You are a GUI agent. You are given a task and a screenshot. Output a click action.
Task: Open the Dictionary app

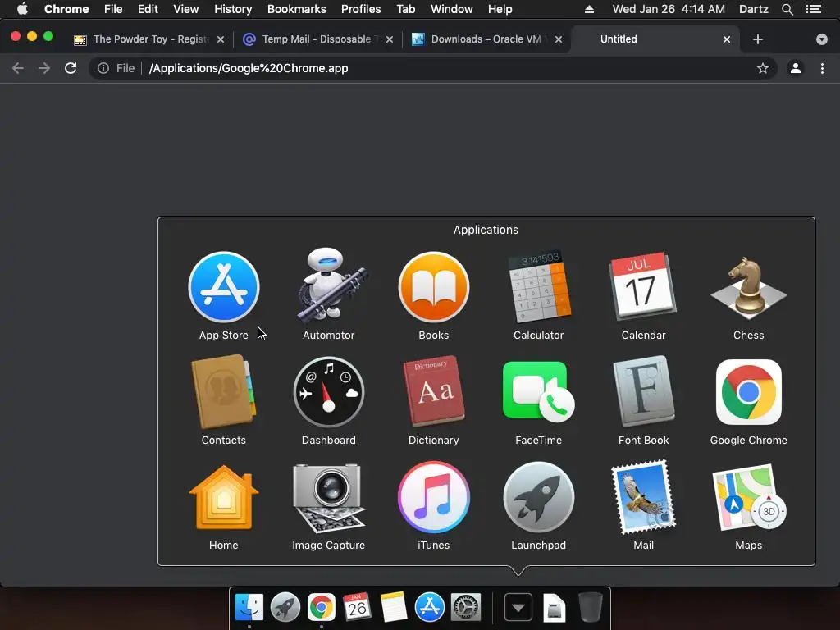[434, 391]
